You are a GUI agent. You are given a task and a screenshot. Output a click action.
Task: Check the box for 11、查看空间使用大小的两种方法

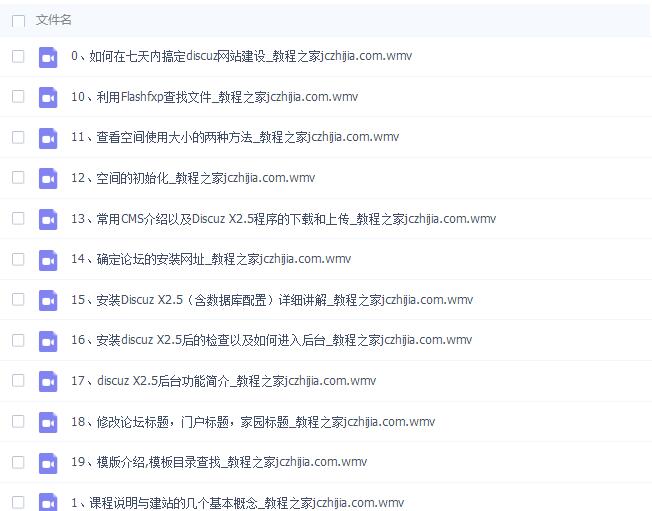(x=18, y=137)
